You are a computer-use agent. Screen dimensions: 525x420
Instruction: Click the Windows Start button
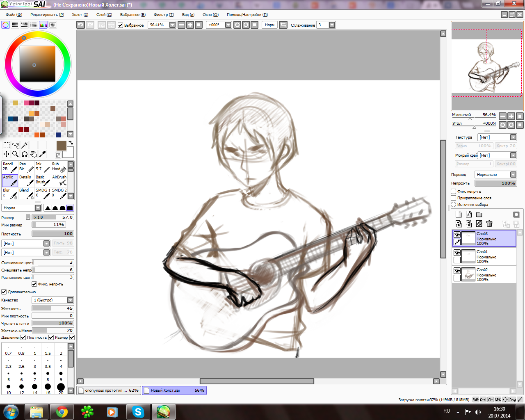point(10,412)
